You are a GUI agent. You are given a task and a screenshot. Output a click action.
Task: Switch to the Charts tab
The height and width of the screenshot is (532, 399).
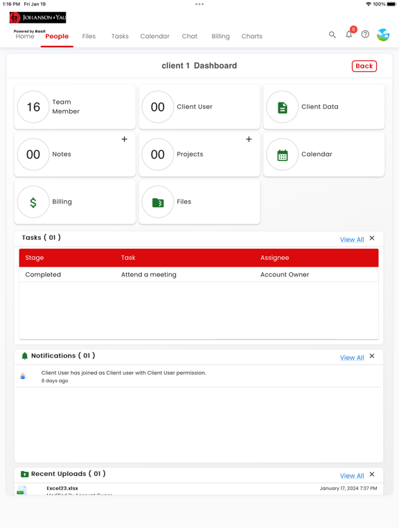coord(251,36)
